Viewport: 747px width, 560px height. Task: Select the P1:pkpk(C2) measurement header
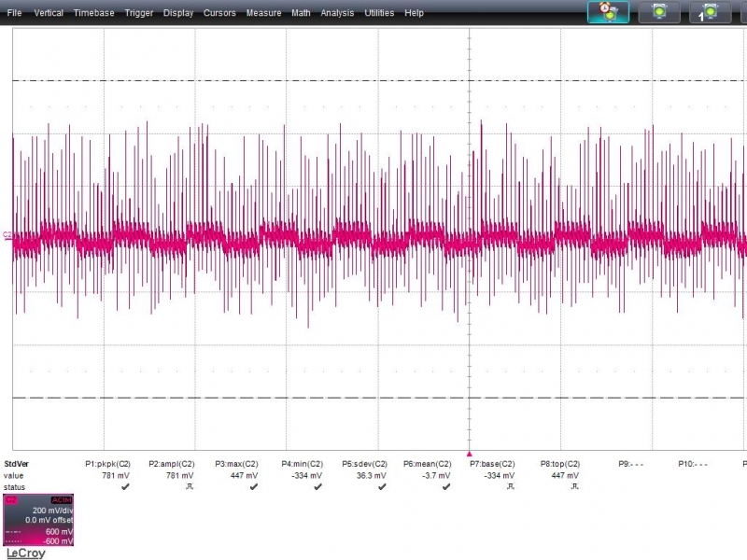click(x=107, y=464)
